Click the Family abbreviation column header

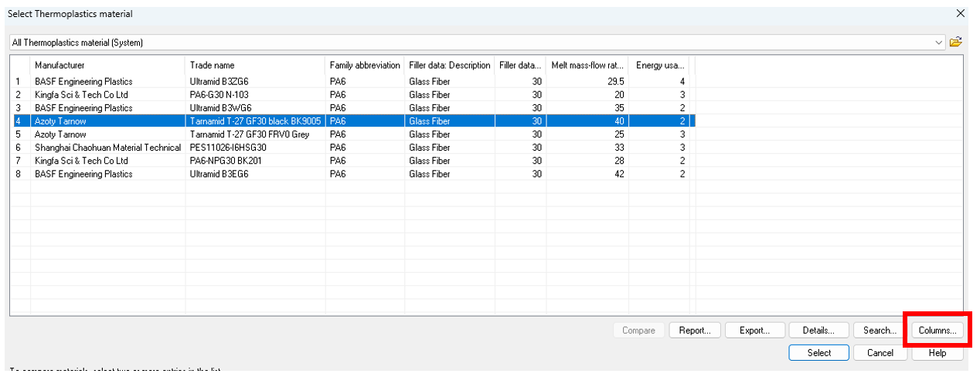pos(365,65)
